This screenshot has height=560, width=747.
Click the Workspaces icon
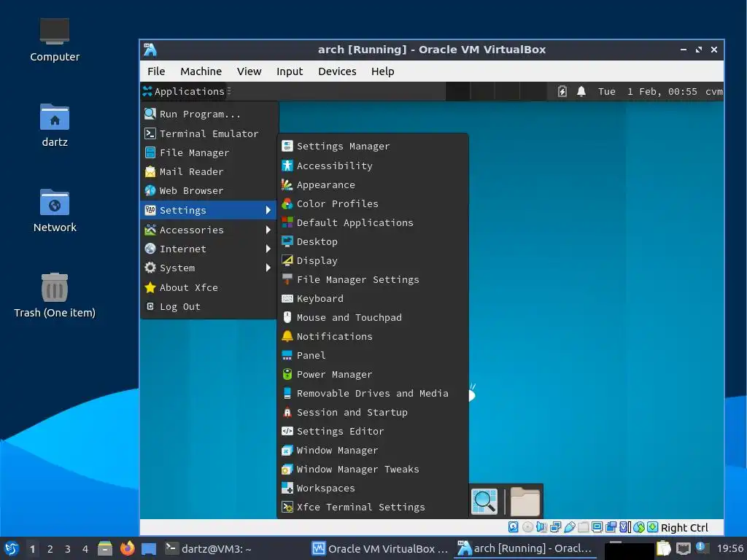tap(287, 489)
